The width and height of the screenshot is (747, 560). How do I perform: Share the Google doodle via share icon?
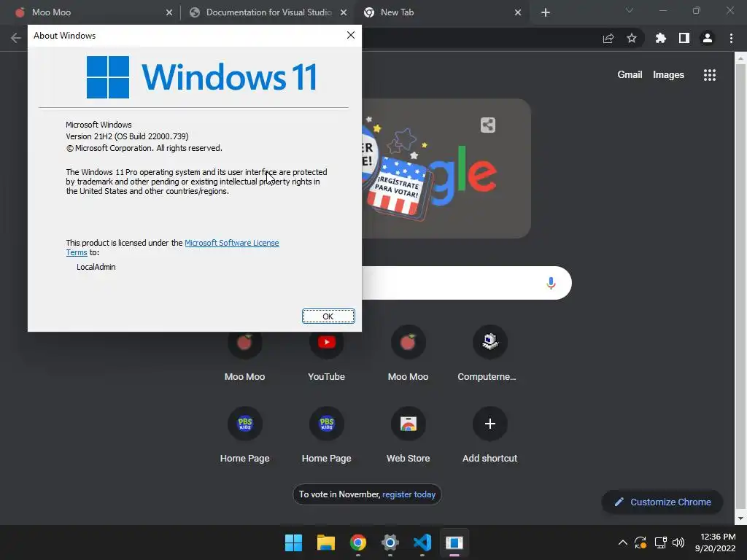click(x=488, y=125)
